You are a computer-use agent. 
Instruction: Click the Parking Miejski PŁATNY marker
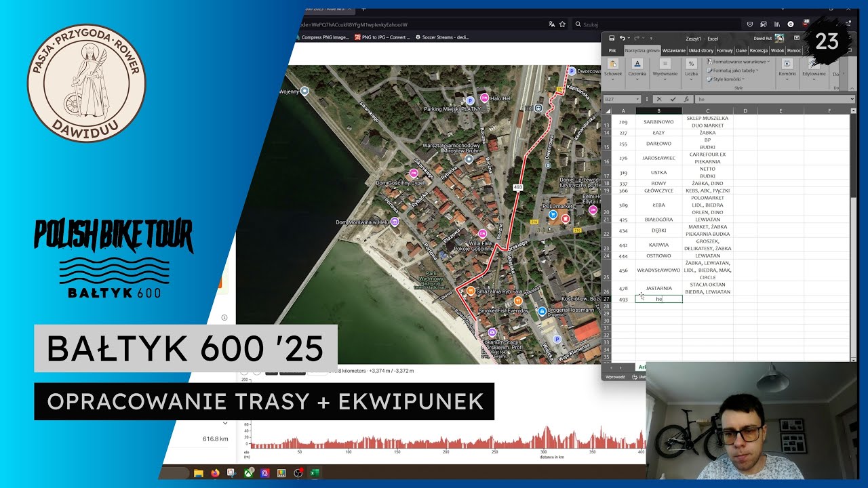point(469,101)
